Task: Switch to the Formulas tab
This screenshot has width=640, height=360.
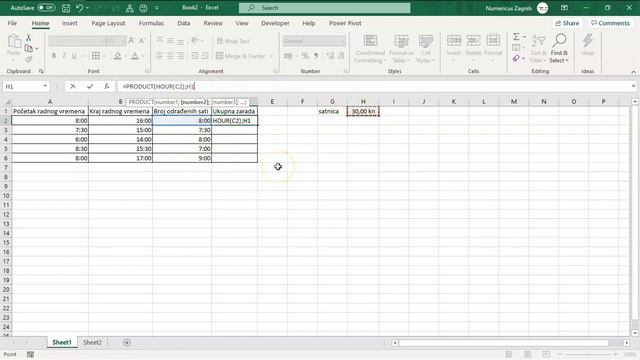Action: (151, 23)
